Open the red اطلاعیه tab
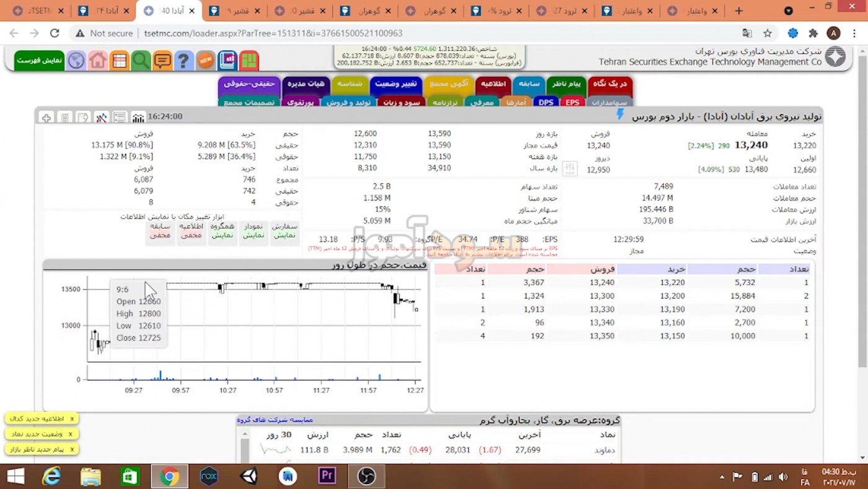Image resolution: width=868 pixels, height=489 pixels. pos(494,84)
